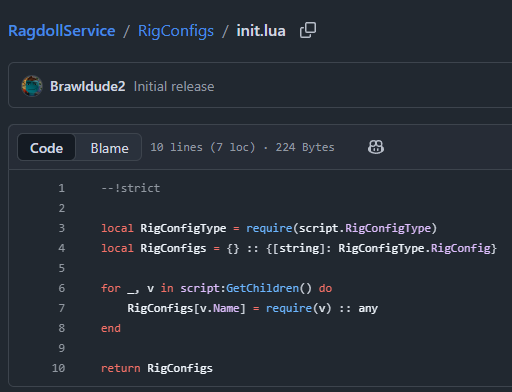Select line number 6
The width and height of the screenshot is (512, 392).
pyautogui.click(x=62, y=288)
